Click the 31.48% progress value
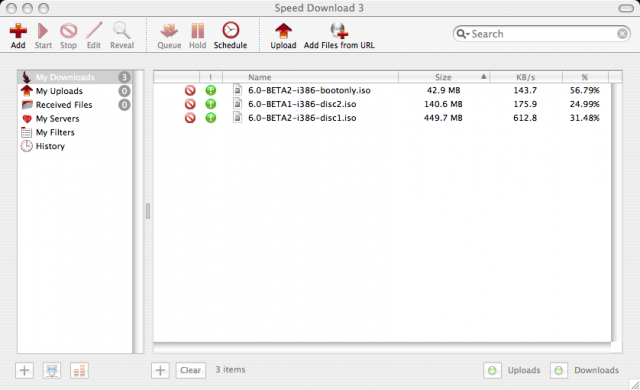Viewport: 640px width, 390px height. click(584, 118)
